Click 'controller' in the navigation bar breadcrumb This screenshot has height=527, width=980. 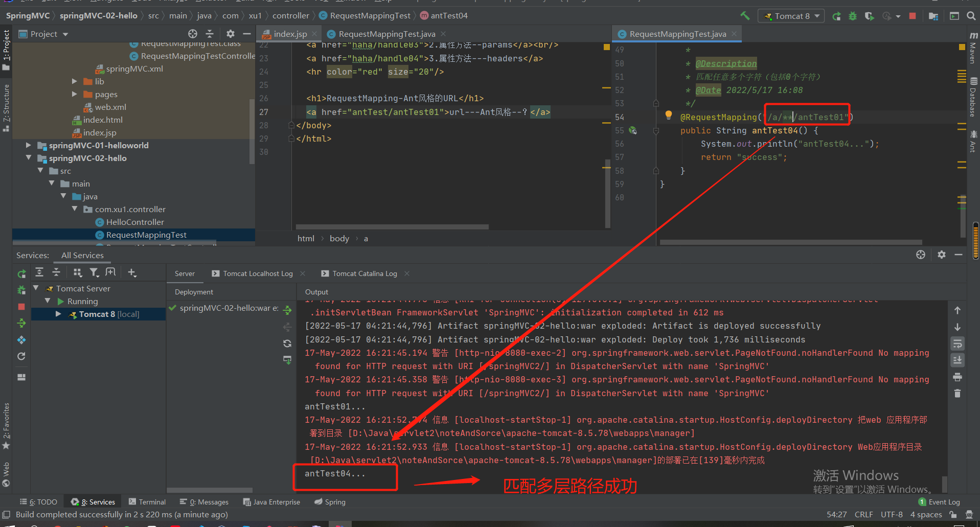(x=290, y=16)
